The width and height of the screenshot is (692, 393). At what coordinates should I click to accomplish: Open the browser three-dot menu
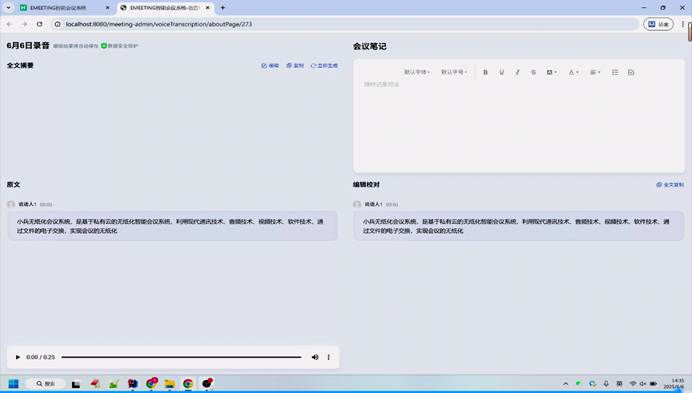coord(683,24)
